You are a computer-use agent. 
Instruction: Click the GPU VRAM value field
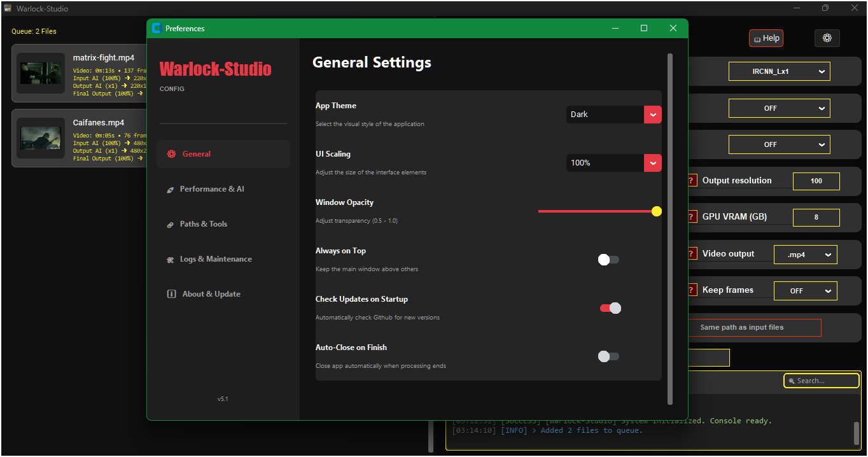(816, 218)
